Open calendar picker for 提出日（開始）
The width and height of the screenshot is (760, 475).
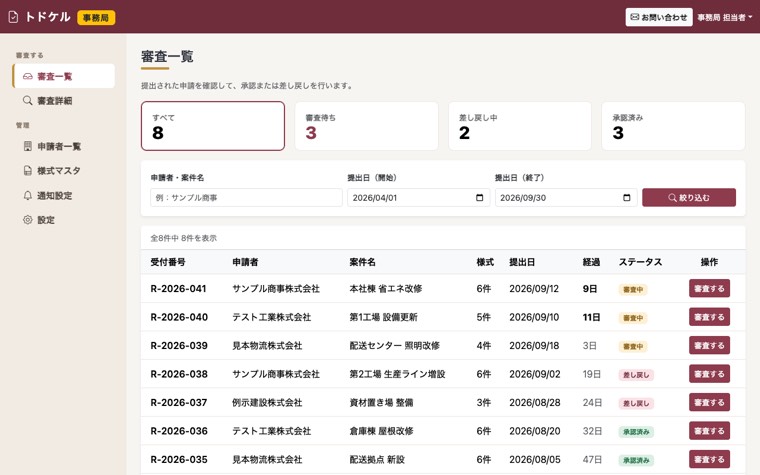[479, 198]
